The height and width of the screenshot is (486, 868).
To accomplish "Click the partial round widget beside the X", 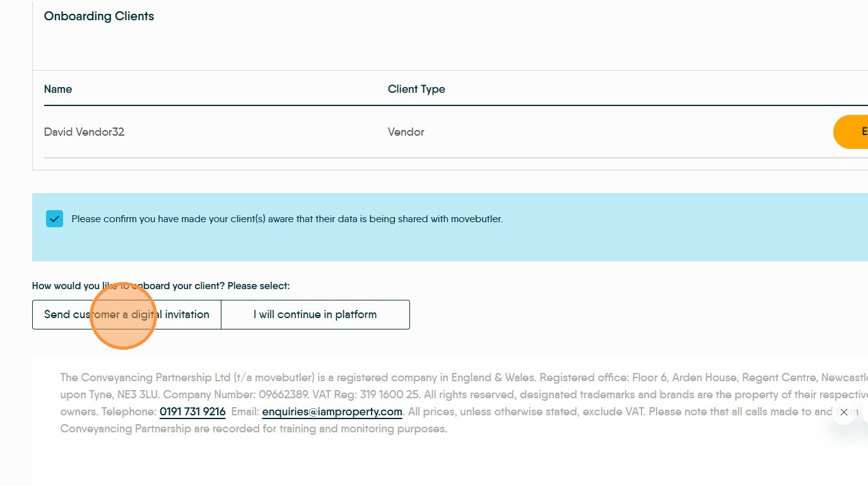I will coord(865,412).
